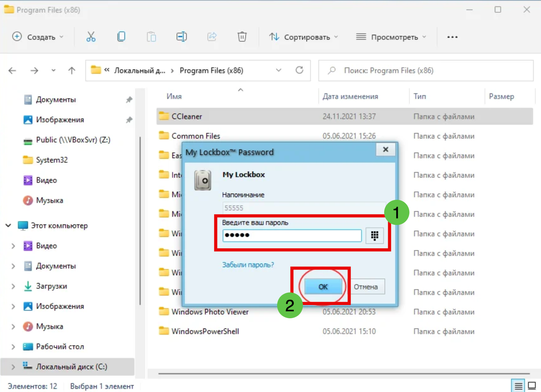The image size is (541, 392).
Task: Click the WindowsPowerShell folder icon
Action: tap(164, 331)
